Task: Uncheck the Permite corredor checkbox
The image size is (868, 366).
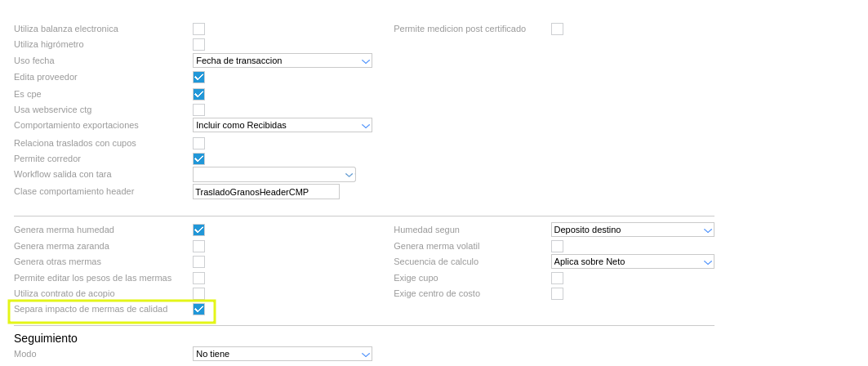Action: [198, 158]
